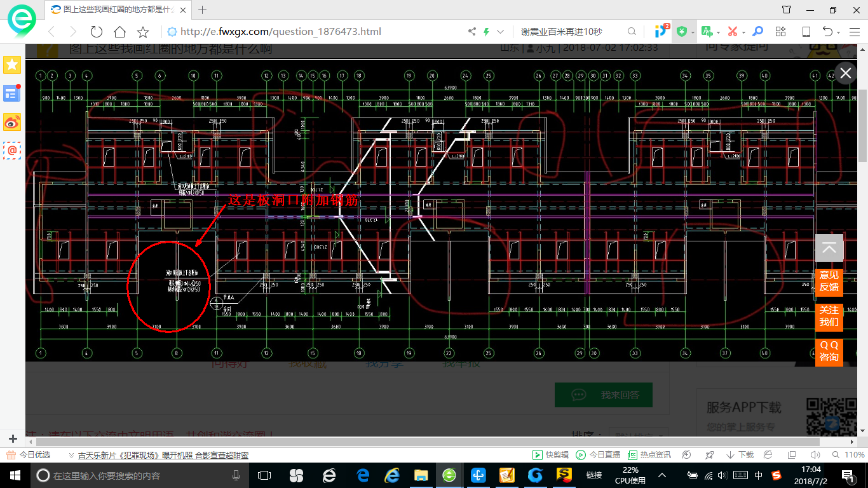Open the QQ咨询 consult button
This screenshot has width=868, height=488.
[829, 351]
